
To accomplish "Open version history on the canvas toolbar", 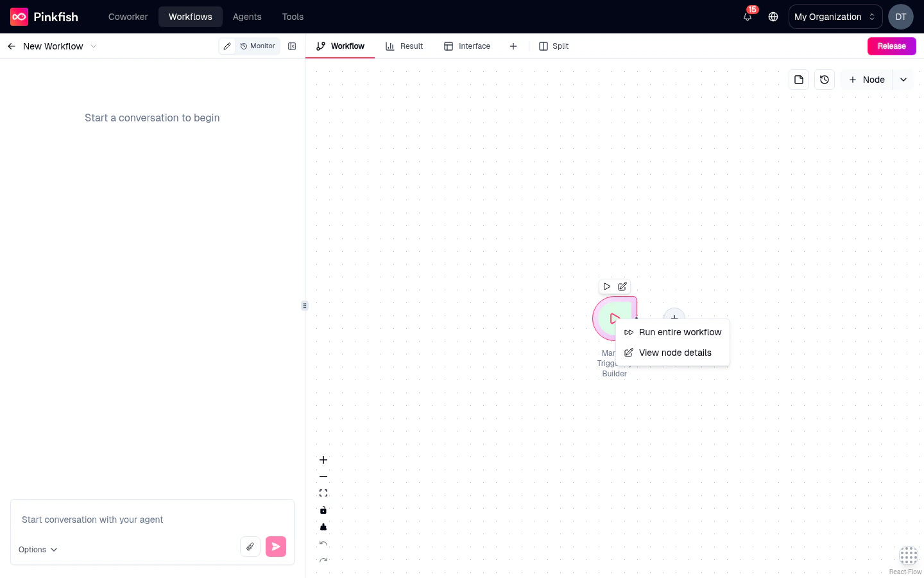I will coord(825,80).
